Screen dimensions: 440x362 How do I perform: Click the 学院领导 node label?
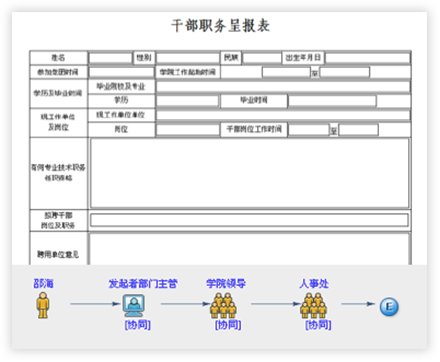[x=226, y=284]
